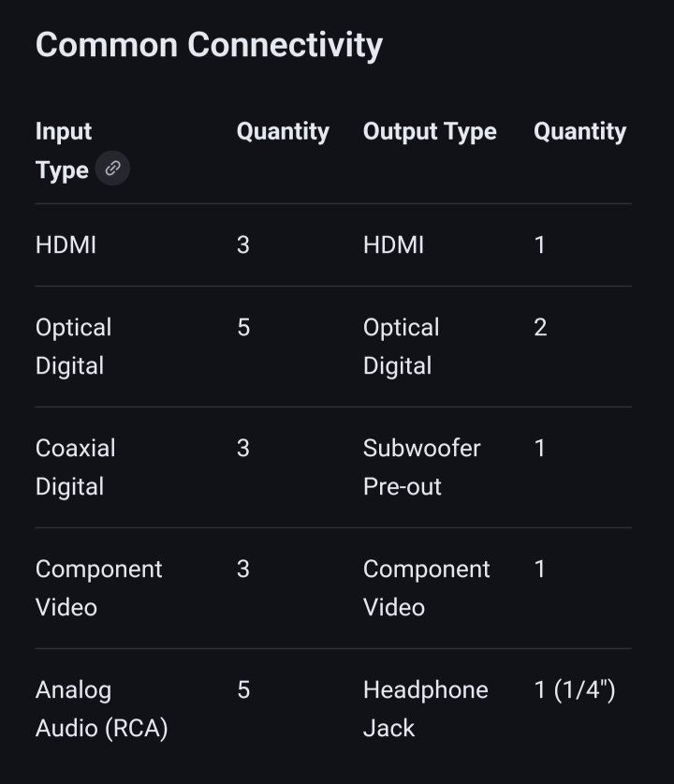Viewport: 674px width, 784px height.
Task: Click the link icon beside Input Type
Action: 112,170
